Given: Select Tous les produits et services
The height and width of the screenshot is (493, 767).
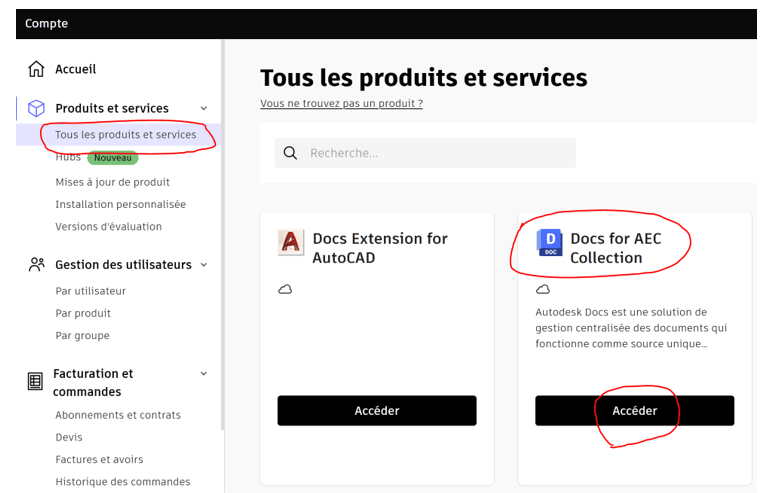Looking at the screenshot, I should [x=125, y=134].
